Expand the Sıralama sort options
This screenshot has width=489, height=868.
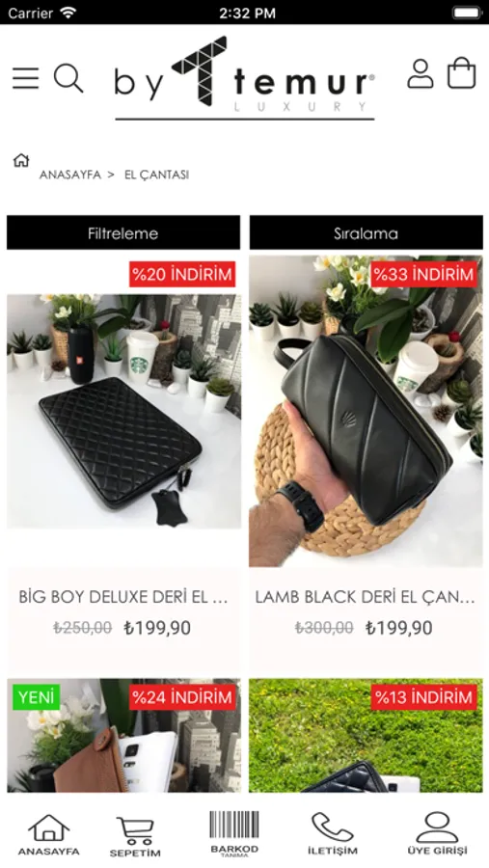367,233
